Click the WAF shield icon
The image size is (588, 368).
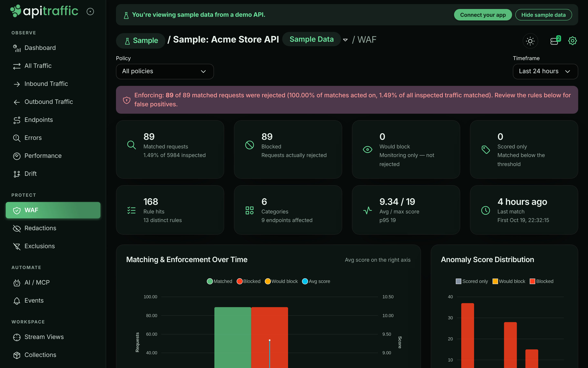(17, 210)
